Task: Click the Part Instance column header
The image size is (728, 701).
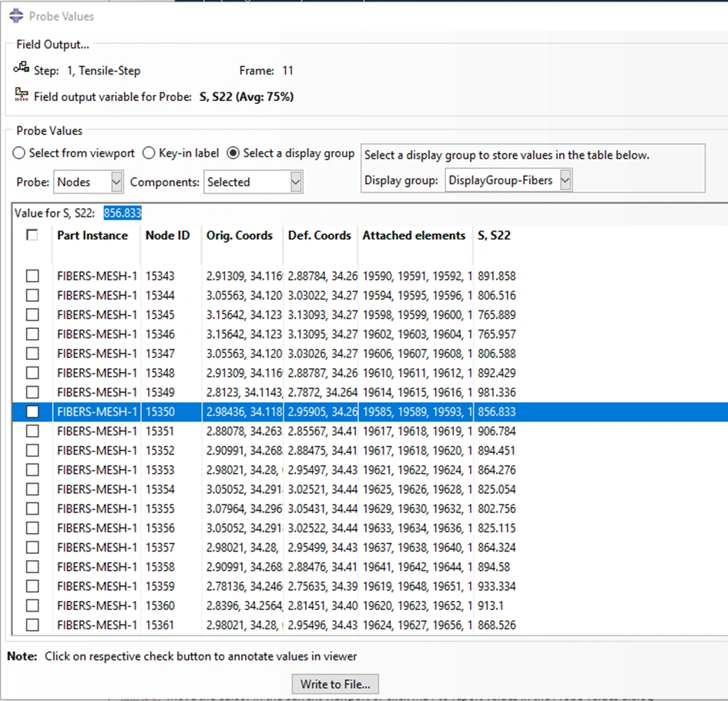Action: tap(92, 236)
